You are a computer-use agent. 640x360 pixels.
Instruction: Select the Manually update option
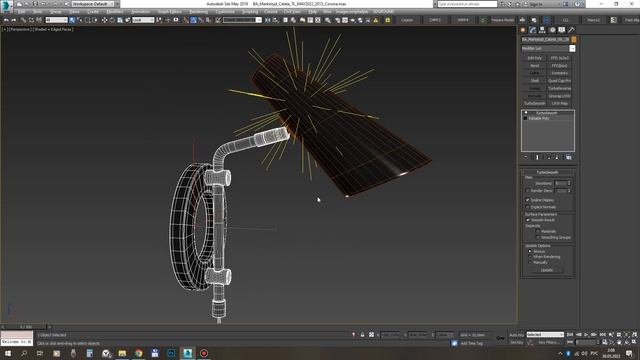(x=530, y=262)
